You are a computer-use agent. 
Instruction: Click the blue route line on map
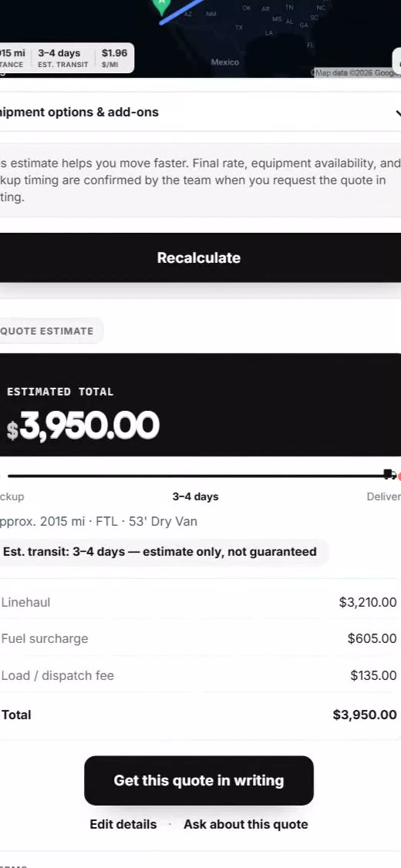tap(181, 12)
